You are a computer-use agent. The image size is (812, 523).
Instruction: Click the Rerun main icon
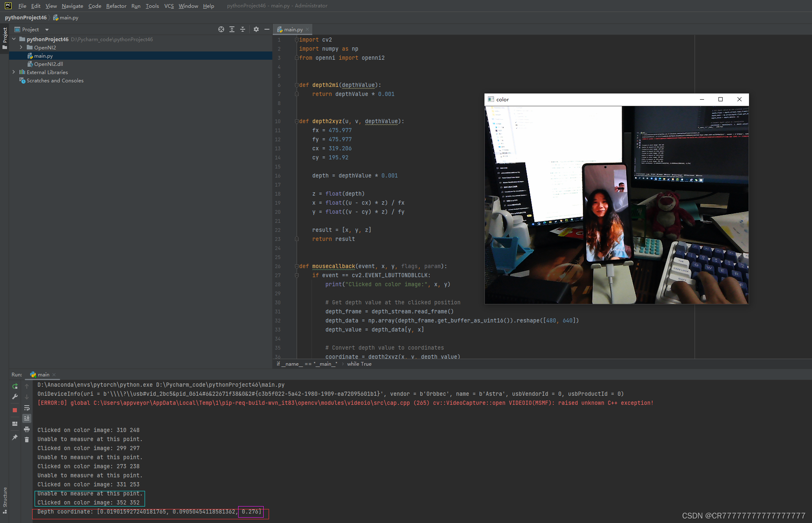click(15, 386)
